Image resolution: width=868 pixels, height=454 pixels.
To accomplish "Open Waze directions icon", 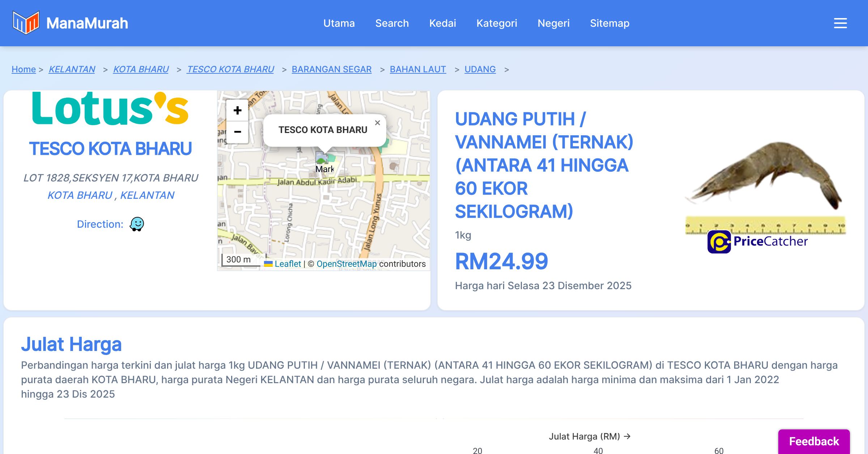I will (137, 224).
